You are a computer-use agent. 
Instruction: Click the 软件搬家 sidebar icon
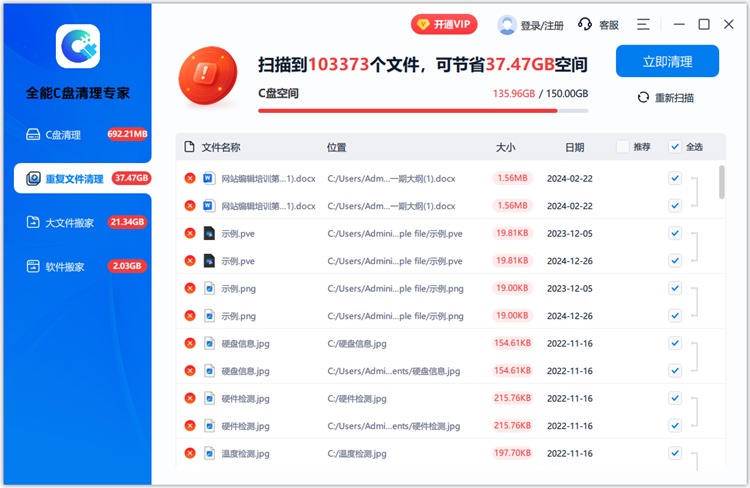(x=33, y=266)
